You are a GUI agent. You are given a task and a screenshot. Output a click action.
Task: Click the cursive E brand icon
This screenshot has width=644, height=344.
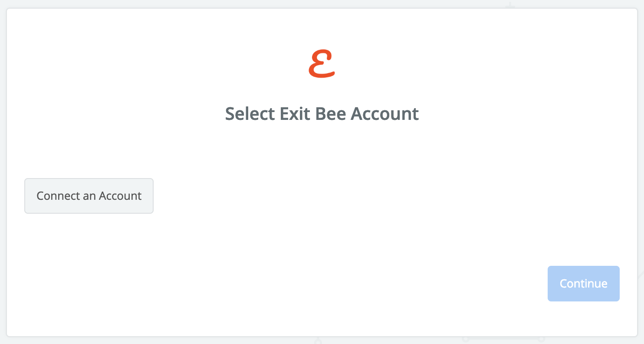pyautogui.click(x=322, y=64)
